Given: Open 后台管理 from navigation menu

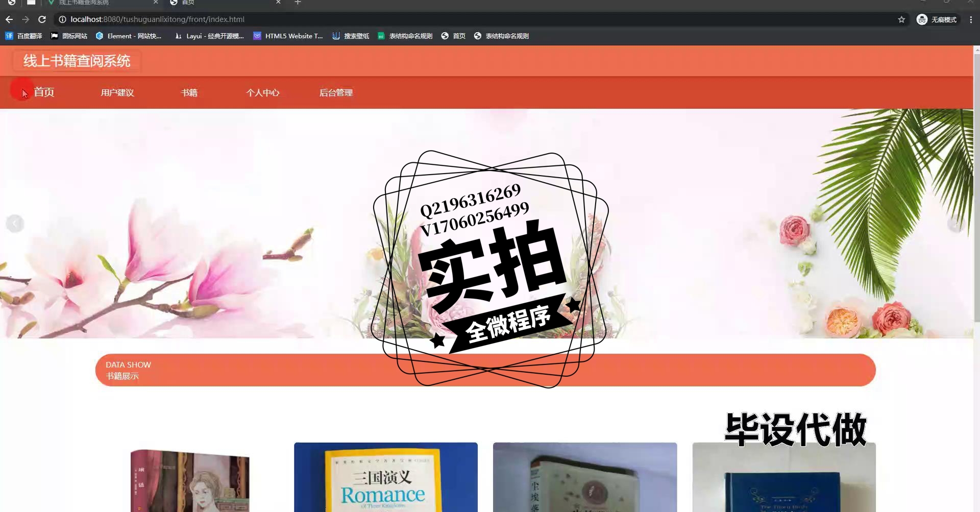Looking at the screenshot, I should pos(336,93).
